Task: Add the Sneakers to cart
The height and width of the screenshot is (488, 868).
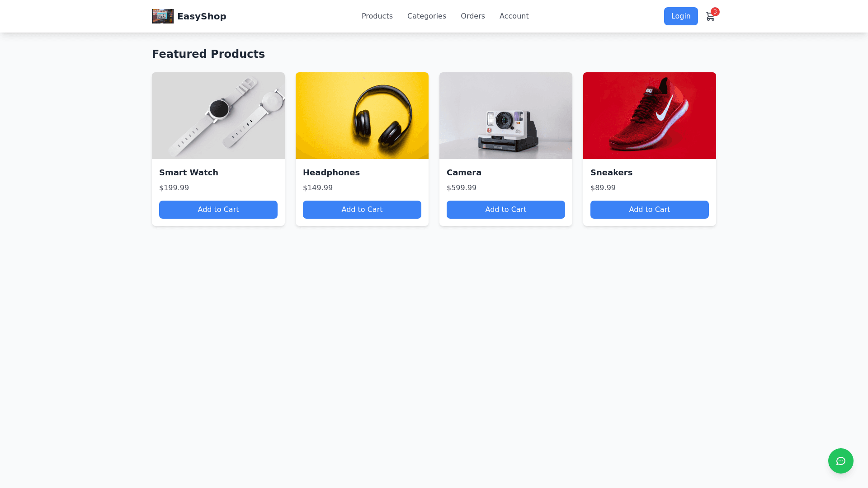Action: coord(650,210)
